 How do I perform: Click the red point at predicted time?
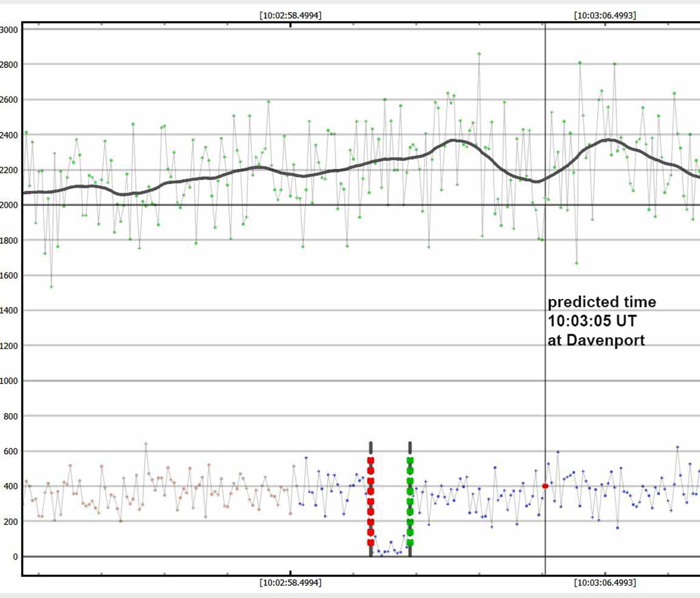tap(545, 486)
